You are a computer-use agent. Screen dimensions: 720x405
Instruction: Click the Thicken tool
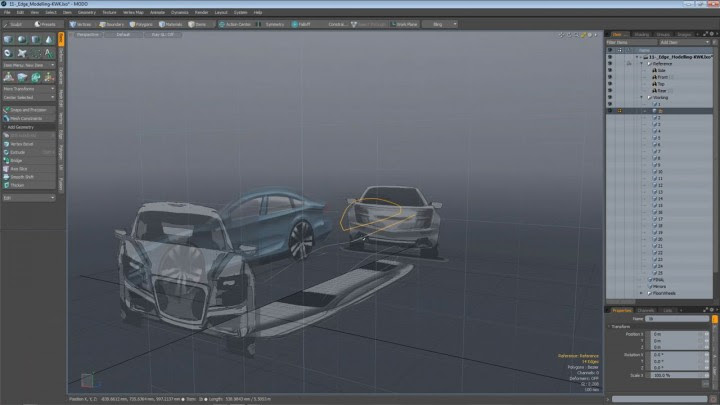coord(19,185)
